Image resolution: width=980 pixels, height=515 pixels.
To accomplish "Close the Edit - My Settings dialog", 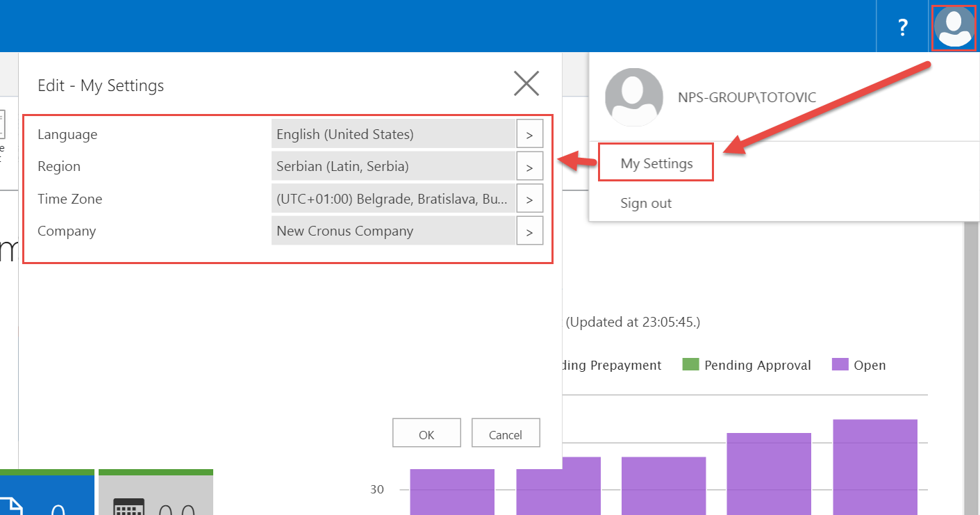I will tap(526, 84).
